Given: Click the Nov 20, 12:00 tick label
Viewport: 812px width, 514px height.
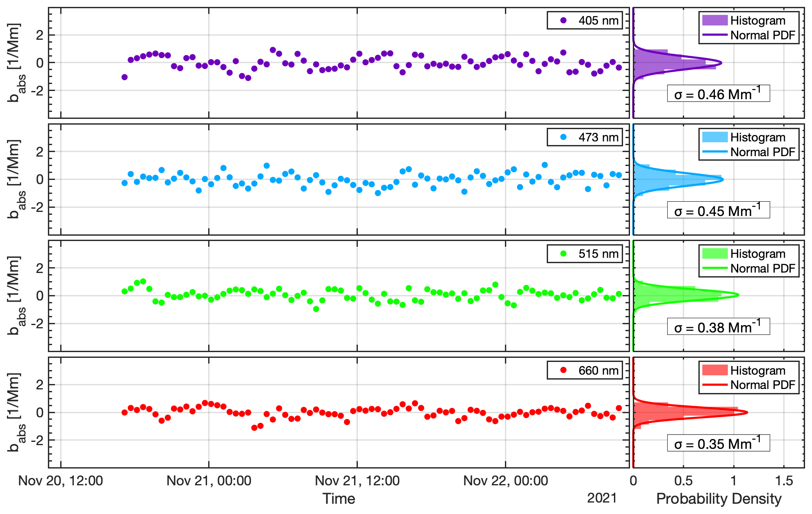Looking at the screenshot, I should pyautogui.click(x=61, y=480).
